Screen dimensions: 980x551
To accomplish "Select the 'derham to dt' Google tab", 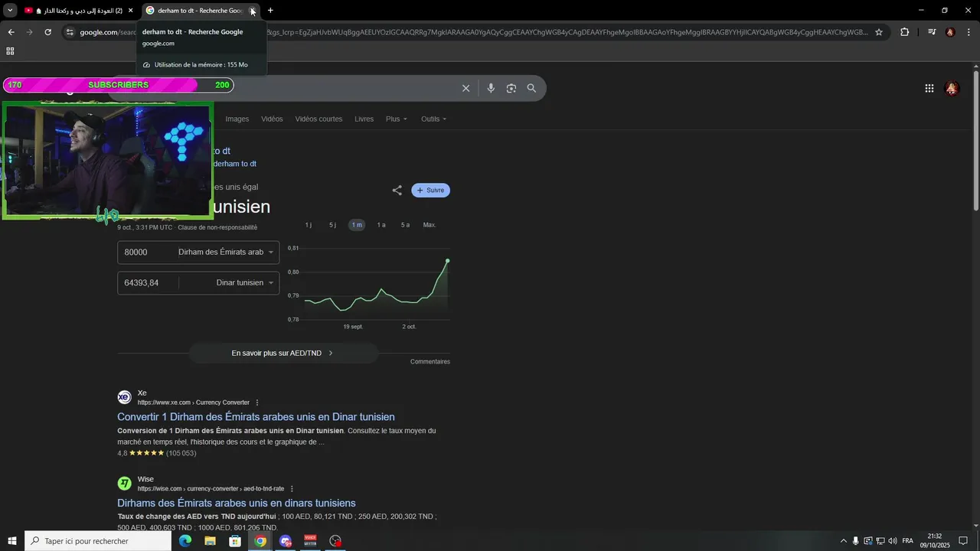I will tap(199, 11).
